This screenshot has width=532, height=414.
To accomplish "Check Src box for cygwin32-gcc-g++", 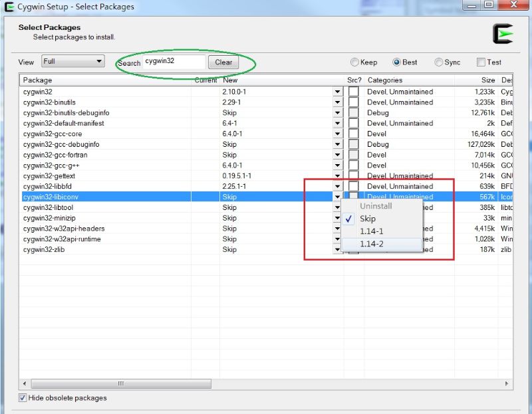I will pos(354,165).
